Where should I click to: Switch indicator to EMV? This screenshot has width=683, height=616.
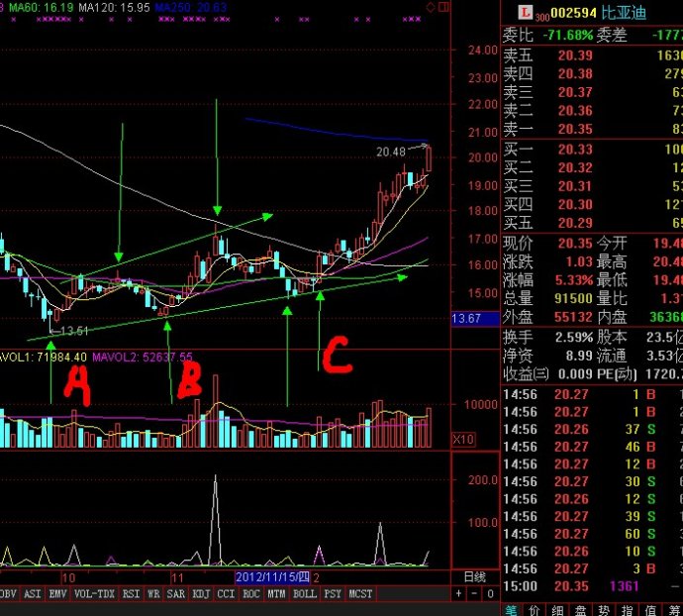click(x=58, y=594)
